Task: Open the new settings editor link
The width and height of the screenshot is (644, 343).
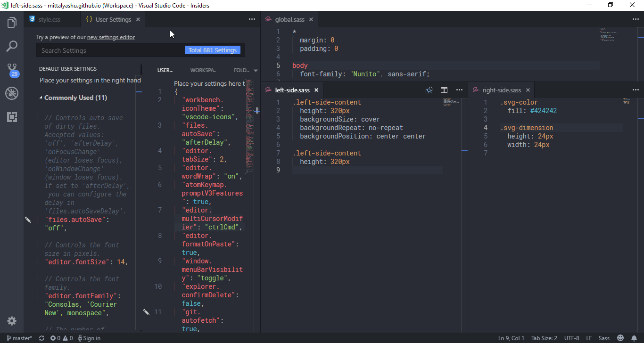Action: click(111, 37)
